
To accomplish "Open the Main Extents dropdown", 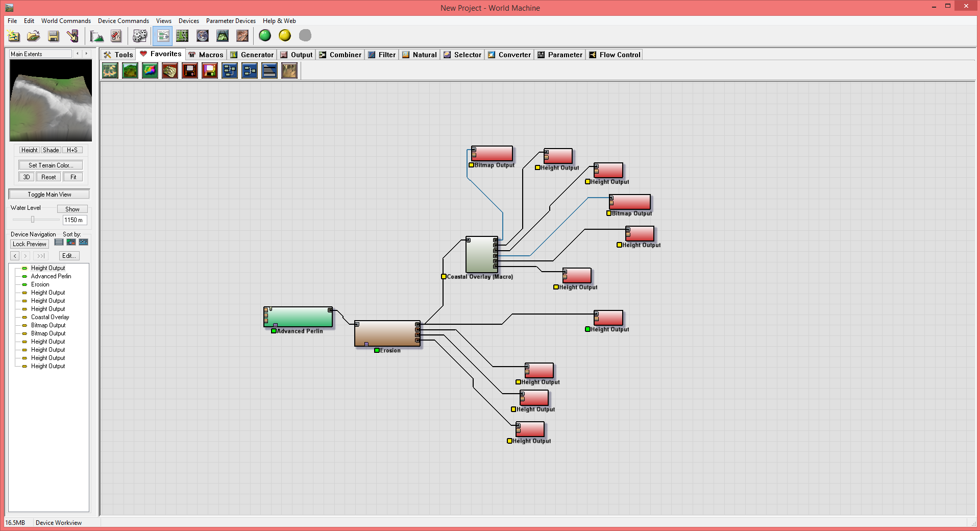I will click(x=41, y=54).
